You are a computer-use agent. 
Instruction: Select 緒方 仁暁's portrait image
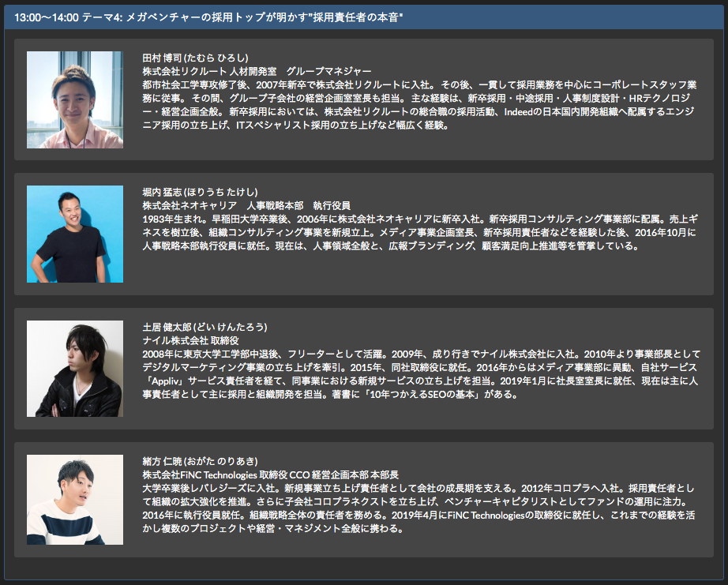click(x=75, y=500)
